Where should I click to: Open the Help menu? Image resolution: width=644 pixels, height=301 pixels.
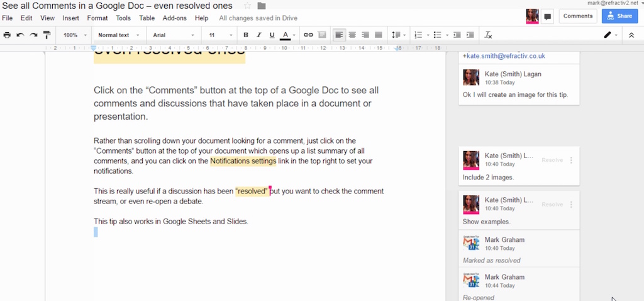click(x=201, y=18)
